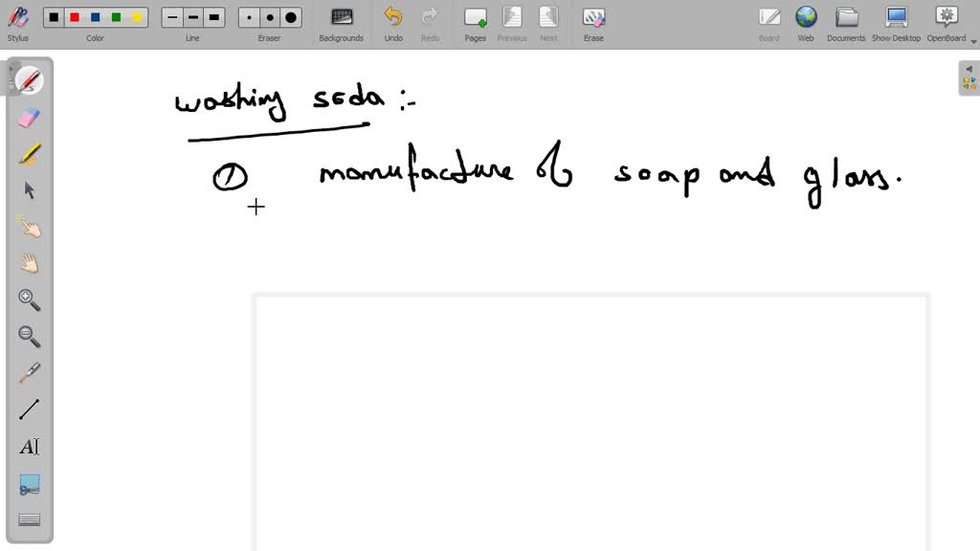Open the Backgrounds picker
Viewport: 980px width, 551px height.
pos(341,22)
